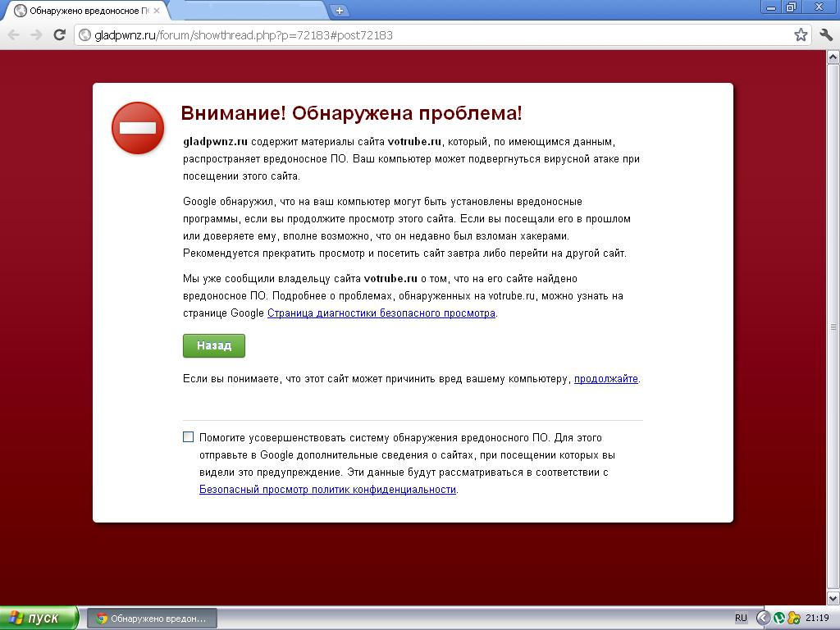This screenshot has height=630, width=840.
Task: Follow the продолжайте link
Action: tap(605, 379)
